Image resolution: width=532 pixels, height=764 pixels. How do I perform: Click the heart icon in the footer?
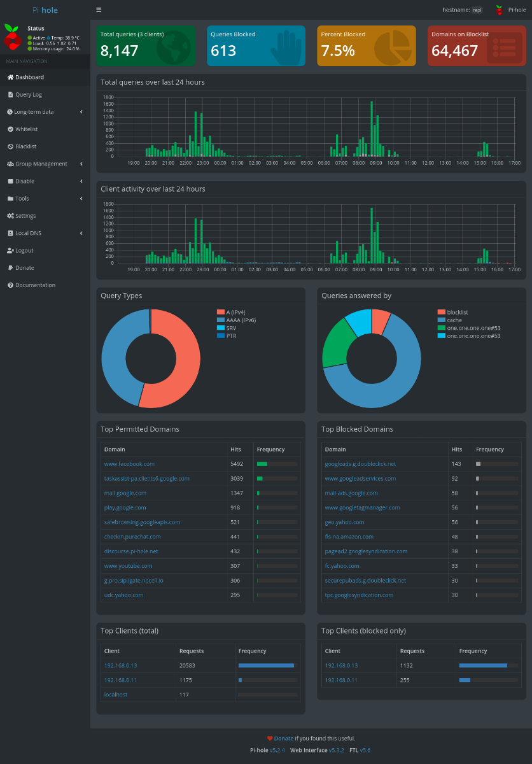pos(270,739)
